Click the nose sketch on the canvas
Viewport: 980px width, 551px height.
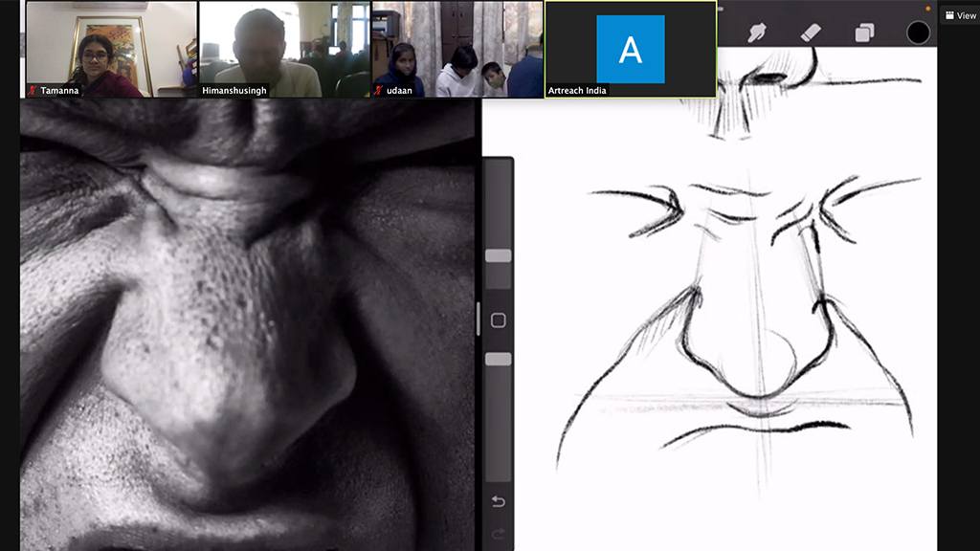(x=746, y=325)
